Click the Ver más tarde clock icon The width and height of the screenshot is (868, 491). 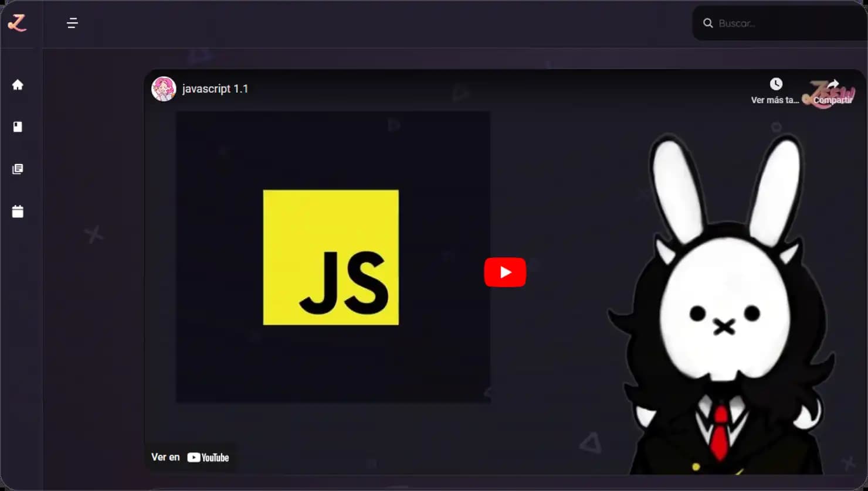pyautogui.click(x=775, y=84)
